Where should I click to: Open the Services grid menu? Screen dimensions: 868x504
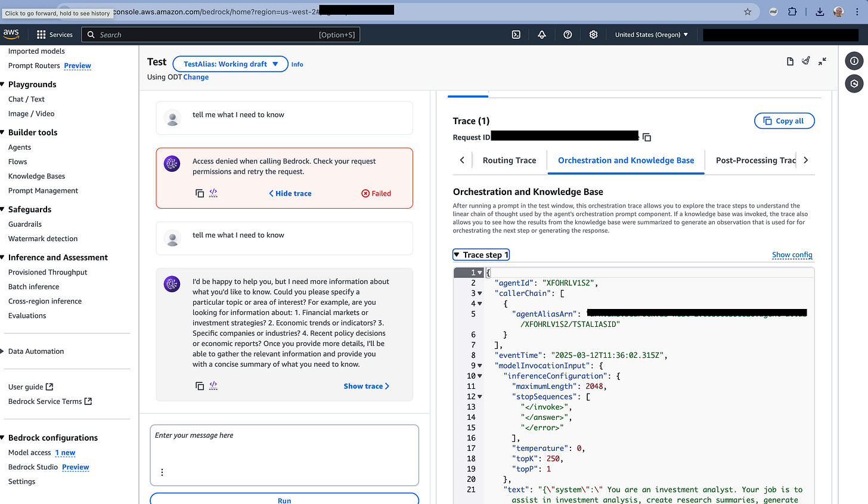coord(54,35)
